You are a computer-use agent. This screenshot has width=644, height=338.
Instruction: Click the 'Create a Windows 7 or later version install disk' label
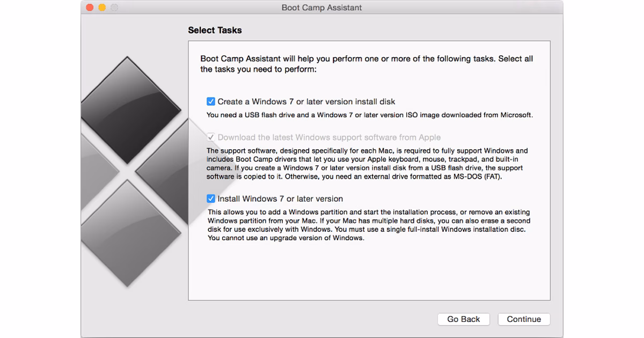306,101
